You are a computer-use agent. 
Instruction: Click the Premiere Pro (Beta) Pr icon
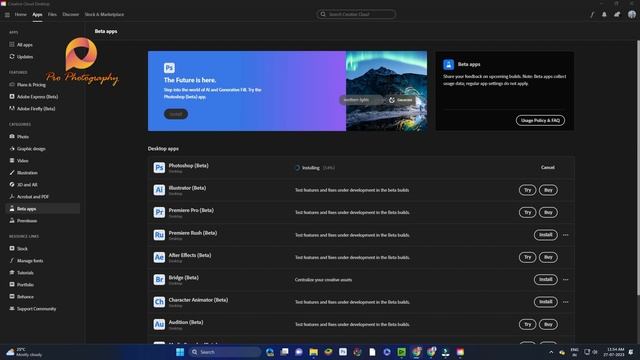159,212
